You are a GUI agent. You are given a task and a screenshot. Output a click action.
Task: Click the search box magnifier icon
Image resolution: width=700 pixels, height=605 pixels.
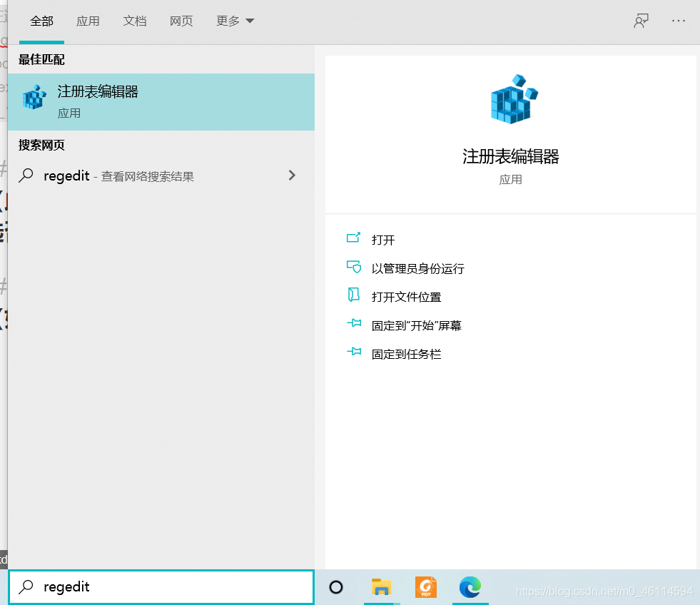click(26, 586)
